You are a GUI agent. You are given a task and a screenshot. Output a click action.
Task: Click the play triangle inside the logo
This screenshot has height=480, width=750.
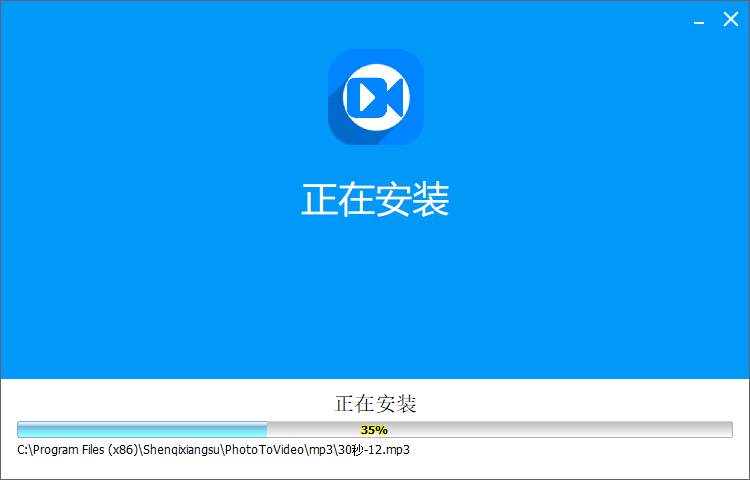point(367,97)
